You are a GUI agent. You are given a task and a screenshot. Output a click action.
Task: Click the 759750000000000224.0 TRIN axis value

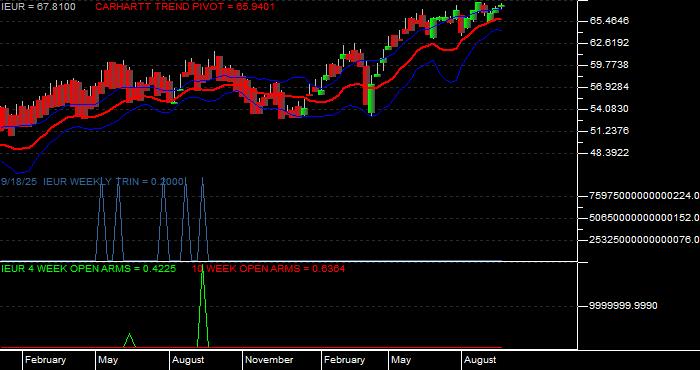click(644, 196)
